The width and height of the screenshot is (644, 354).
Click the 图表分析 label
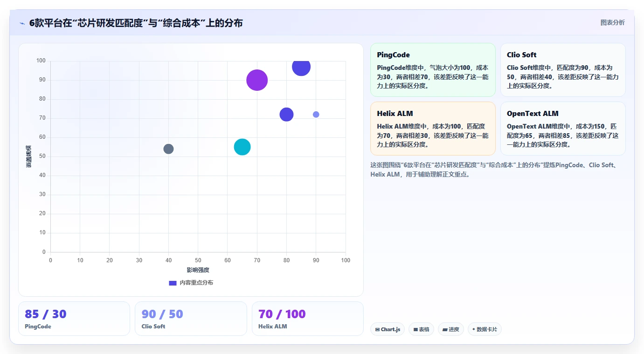click(612, 23)
